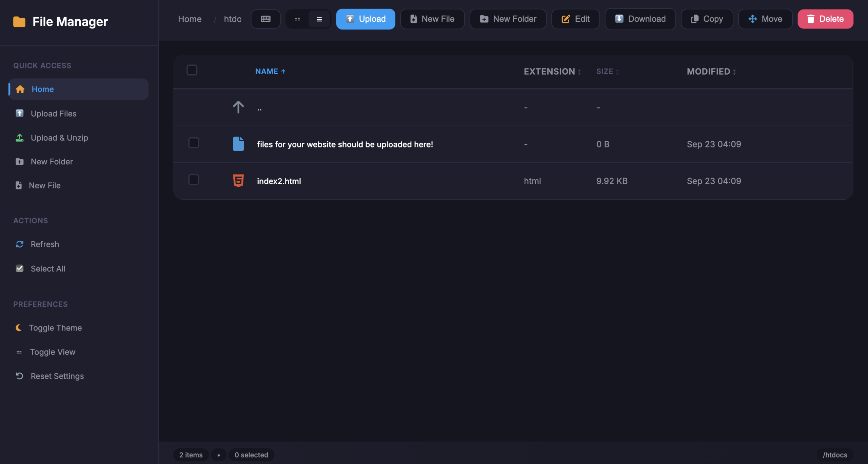Click the green Upload & Unzip icon
Viewport: 868px width, 464px height.
click(20, 138)
